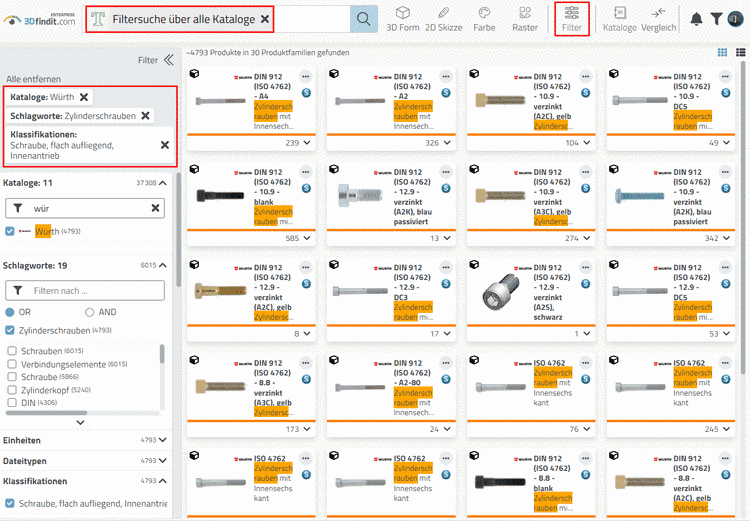The image size is (750, 521).
Task: Collapse the Filter side panel
Action: point(168,60)
